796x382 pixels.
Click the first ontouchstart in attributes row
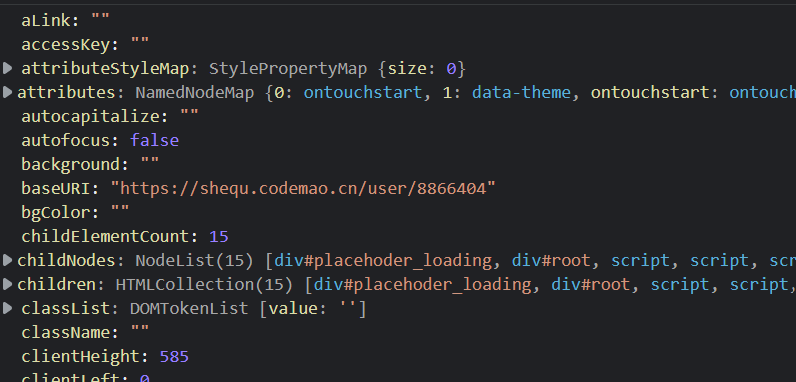click(x=362, y=92)
